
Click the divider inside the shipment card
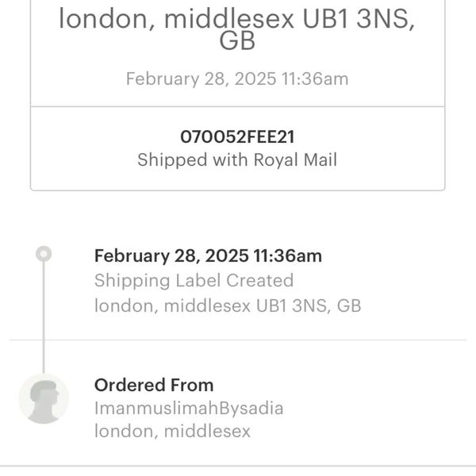(x=238, y=106)
